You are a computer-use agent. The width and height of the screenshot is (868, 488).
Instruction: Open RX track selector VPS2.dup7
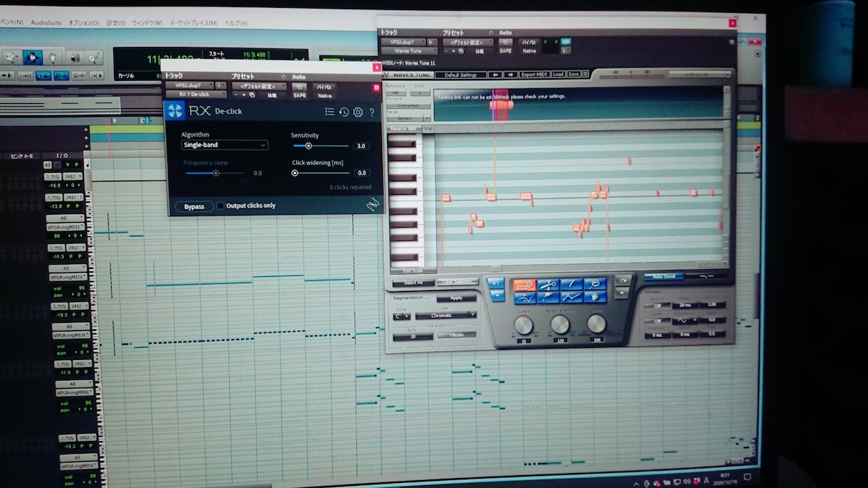(189, 85)
